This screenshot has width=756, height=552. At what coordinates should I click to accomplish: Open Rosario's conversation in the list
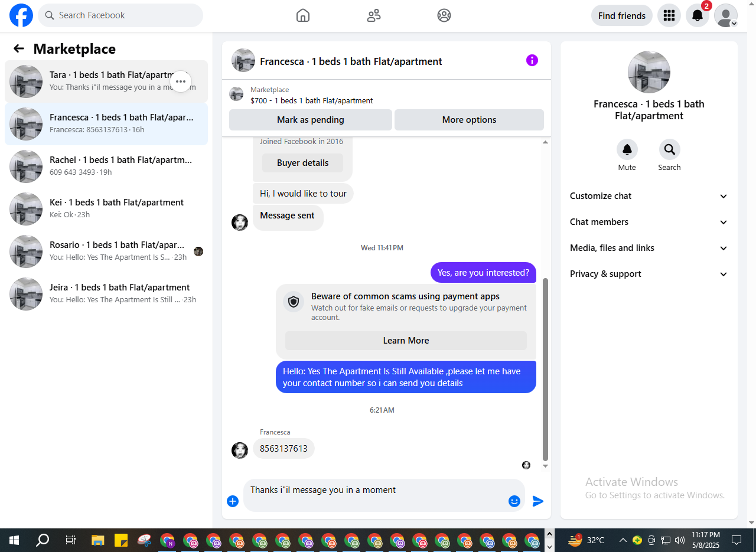pyautogui.click(x=106, y=251)
